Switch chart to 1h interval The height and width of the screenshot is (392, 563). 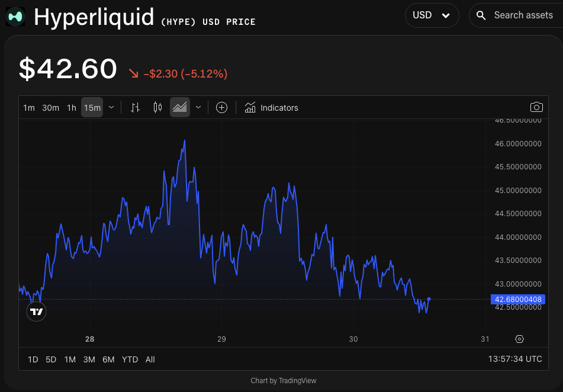click(x=72, y=107)
